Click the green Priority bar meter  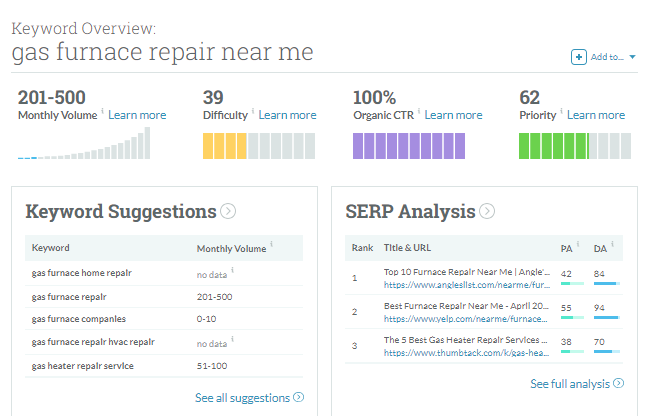coord(575,146)
